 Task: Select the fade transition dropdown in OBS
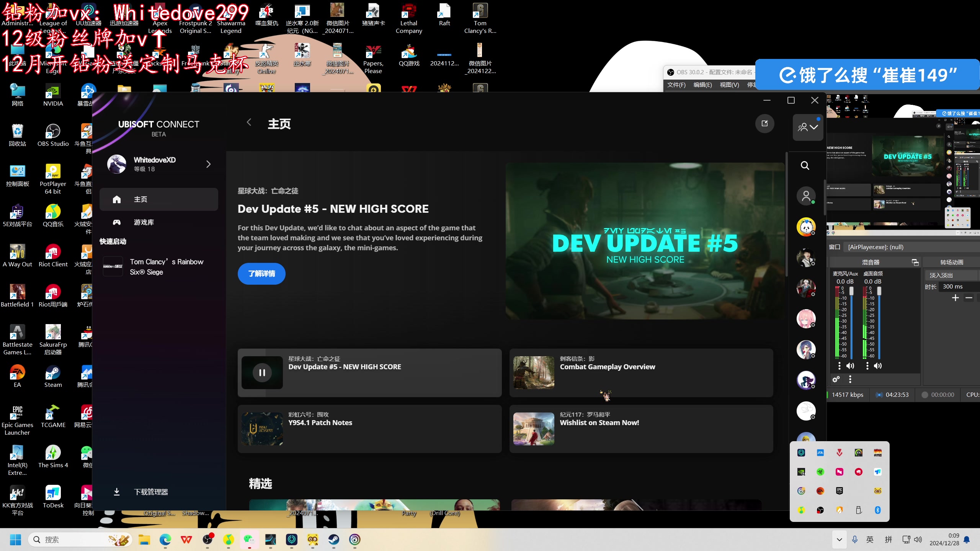pos(953,275)
